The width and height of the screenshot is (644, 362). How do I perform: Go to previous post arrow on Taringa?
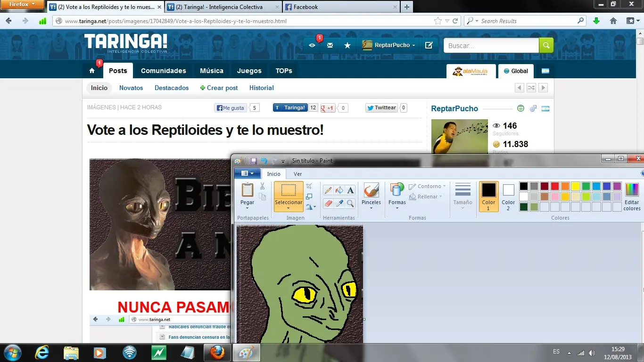tap(520, 88)
